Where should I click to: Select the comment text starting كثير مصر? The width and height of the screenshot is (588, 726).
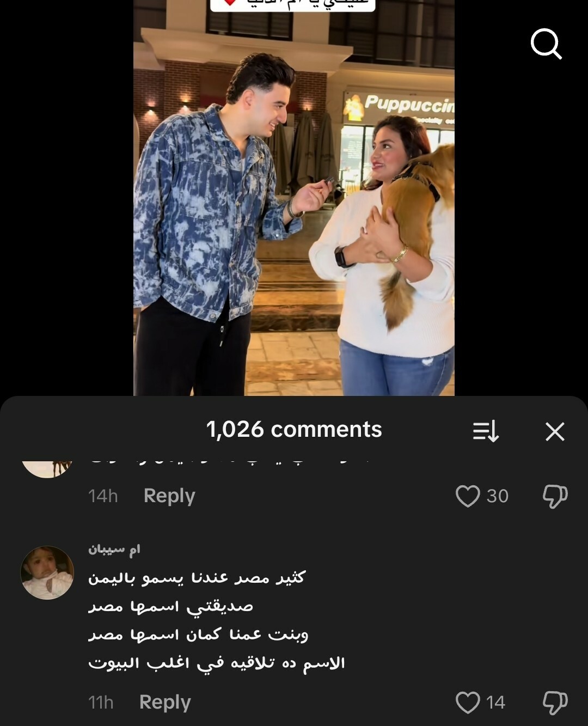(x=217, y=620)
